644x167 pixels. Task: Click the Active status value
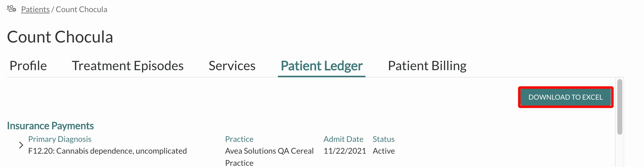coord(384,151)
